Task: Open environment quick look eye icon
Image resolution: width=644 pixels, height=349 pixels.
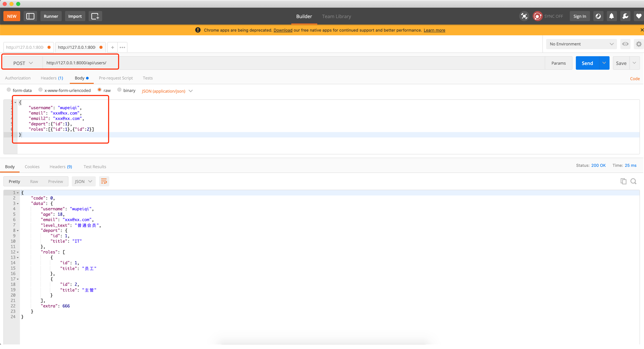Action: tap(625, 44)
